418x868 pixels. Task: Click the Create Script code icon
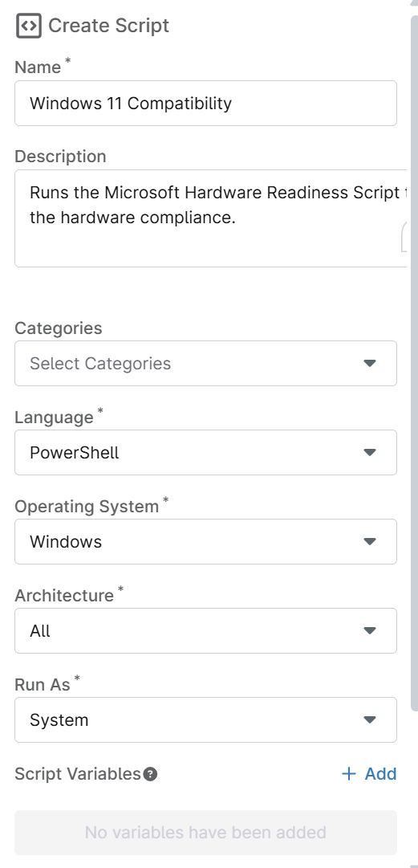[29, 26]
